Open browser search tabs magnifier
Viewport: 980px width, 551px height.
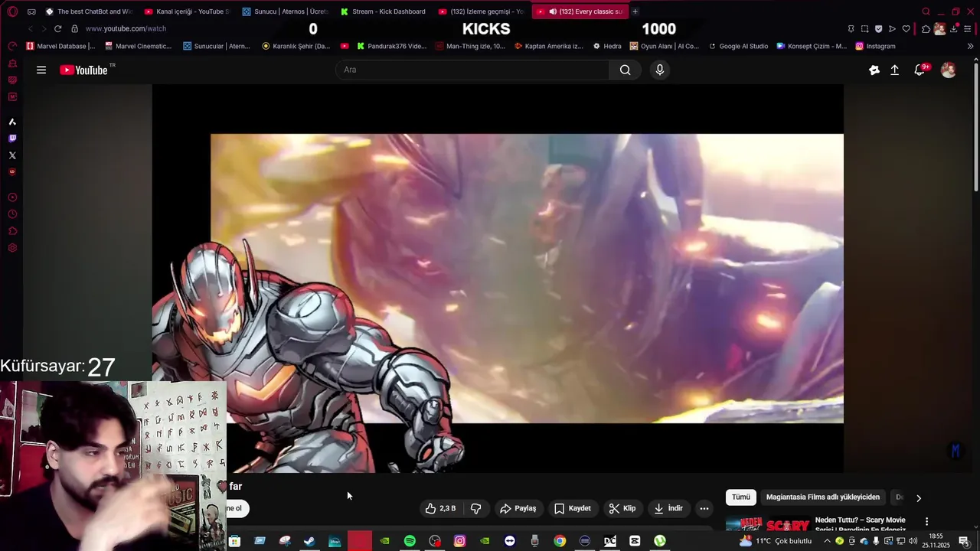[x=926, y=11]
